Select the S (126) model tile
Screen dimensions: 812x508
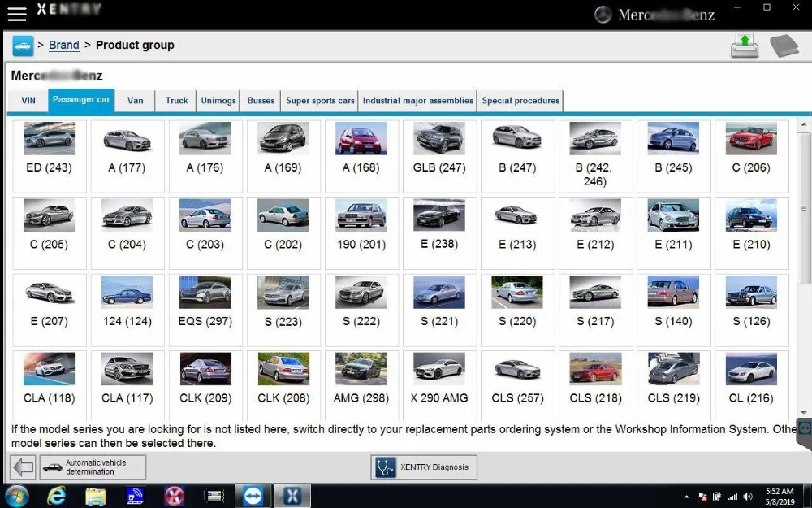pos(751,310)
